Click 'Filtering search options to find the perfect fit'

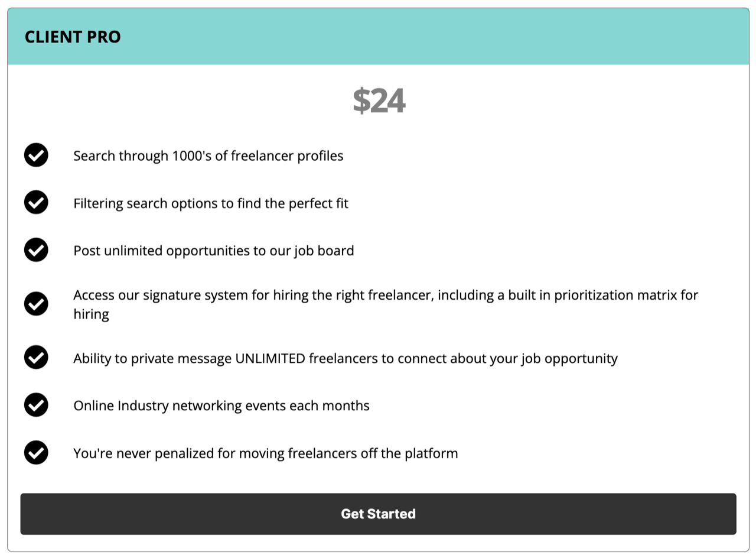coord(211,204)
